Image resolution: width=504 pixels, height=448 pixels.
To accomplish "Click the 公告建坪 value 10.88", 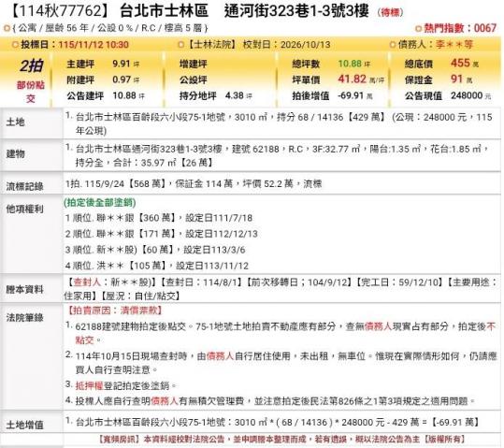I will tap(124, 95).
